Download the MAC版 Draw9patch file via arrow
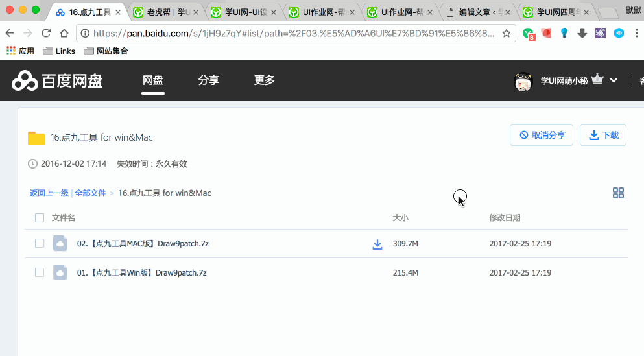Image resolution: width=644 pixels, height=356 pixels. [377, 244]
